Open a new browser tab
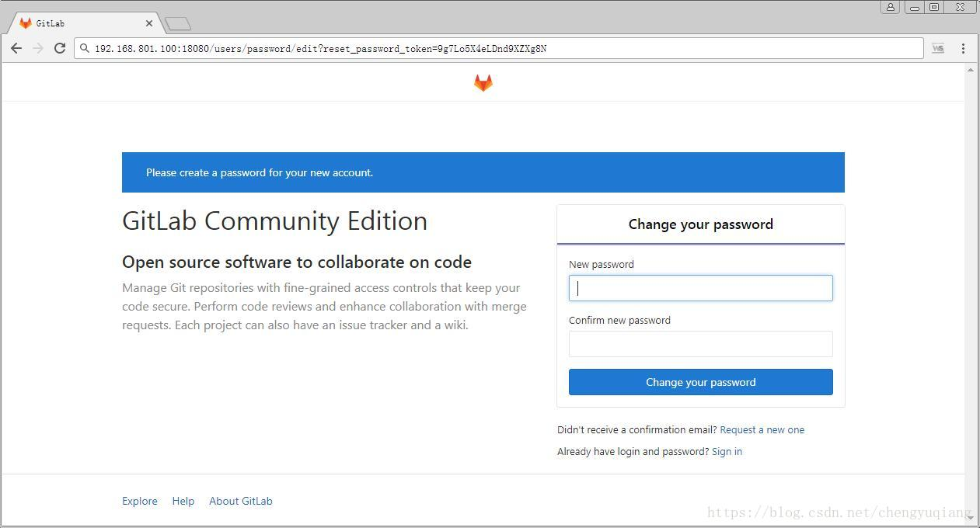This screenshot has height=528, width=980. pos(178,24)
